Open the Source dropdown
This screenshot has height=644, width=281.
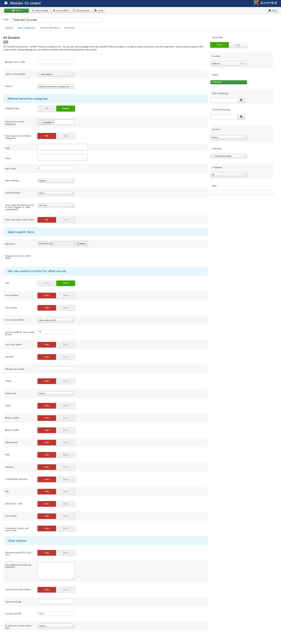(x=56, y=86)
